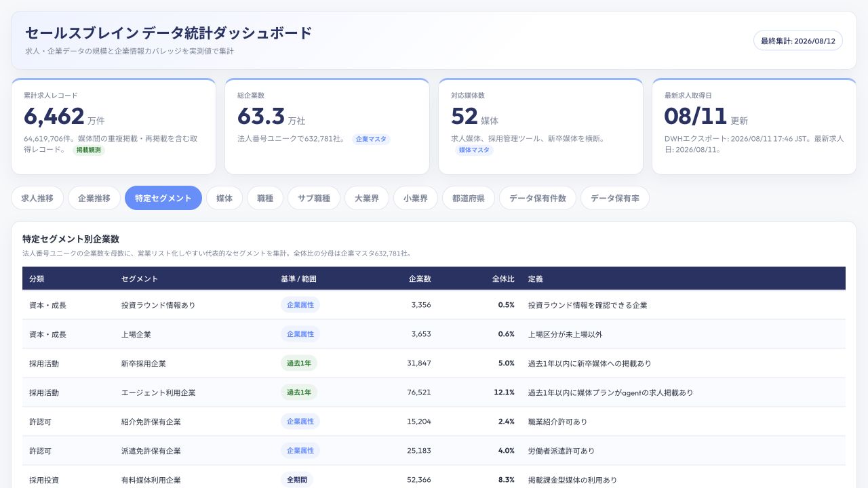
Task: Click the 企業属性 badge in 紹介免許保有企業 row
Action: coord(300,422)
